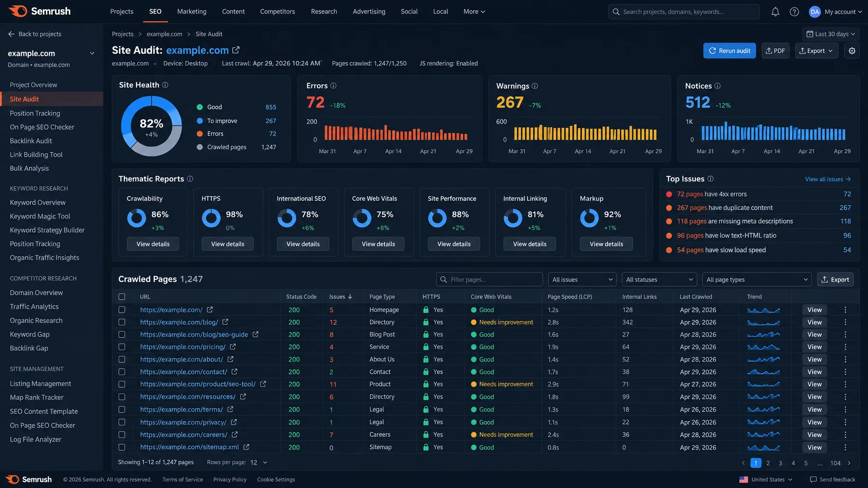Viewport: 868px width, 488px height.
Task: Click the Errors info icon
Action: [x=333, y=86]
